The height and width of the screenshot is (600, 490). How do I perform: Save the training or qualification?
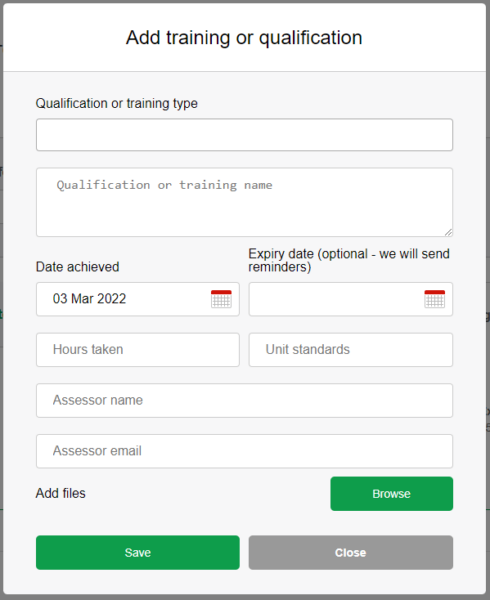click(x=138, y=553)
